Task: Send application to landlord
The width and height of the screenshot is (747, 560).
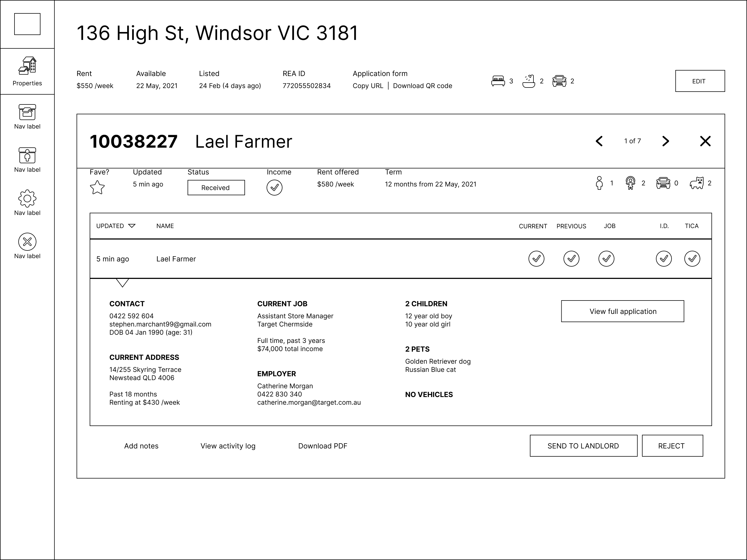Action: point(583,446)
